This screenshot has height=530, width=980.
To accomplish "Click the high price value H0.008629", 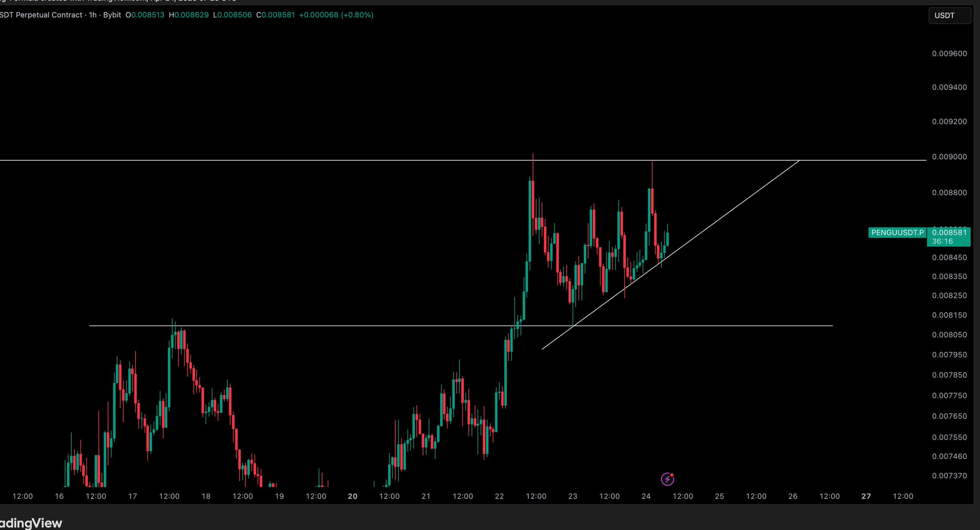I will 189,15.
